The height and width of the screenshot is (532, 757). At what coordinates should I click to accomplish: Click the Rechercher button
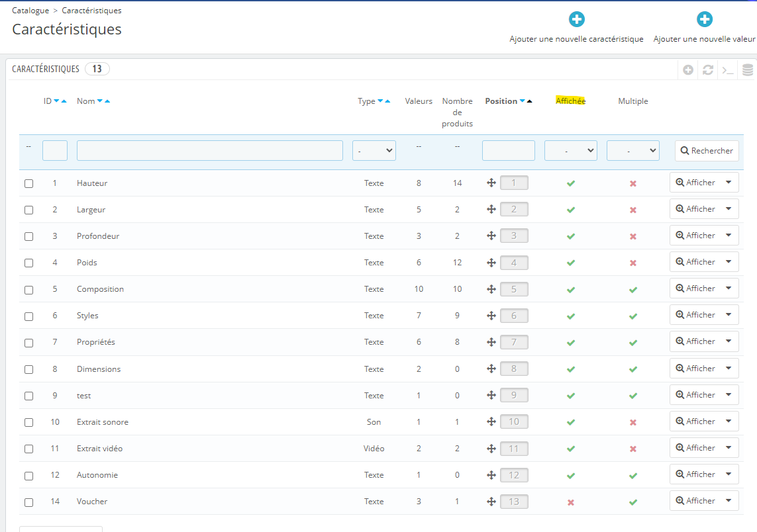[707, 150]
